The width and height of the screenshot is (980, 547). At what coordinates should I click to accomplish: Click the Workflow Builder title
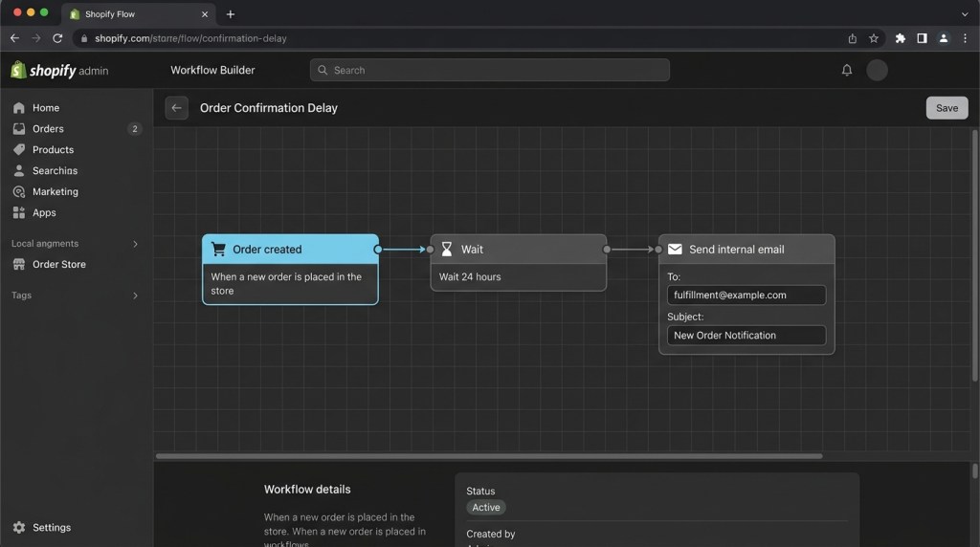(x=212, y=70)
